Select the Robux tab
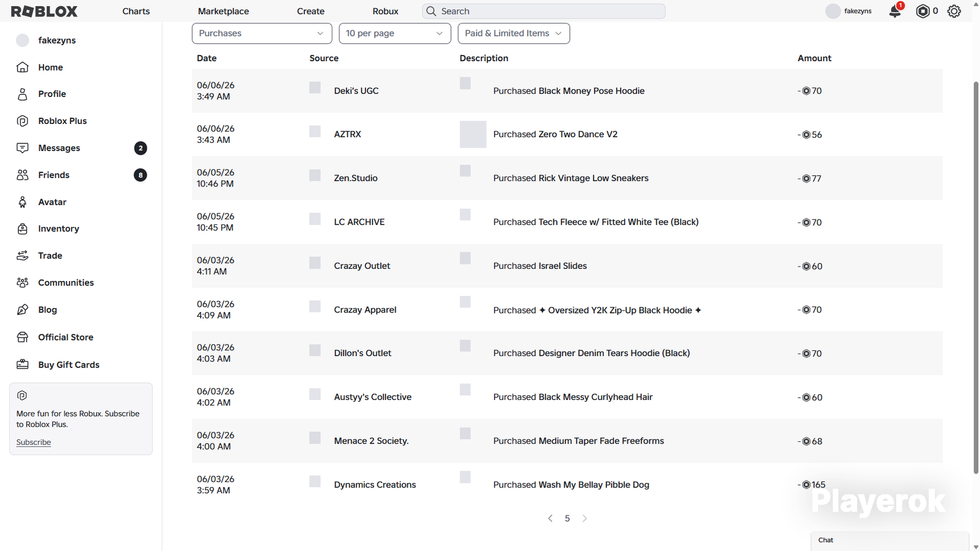 [x=385, y=11]
